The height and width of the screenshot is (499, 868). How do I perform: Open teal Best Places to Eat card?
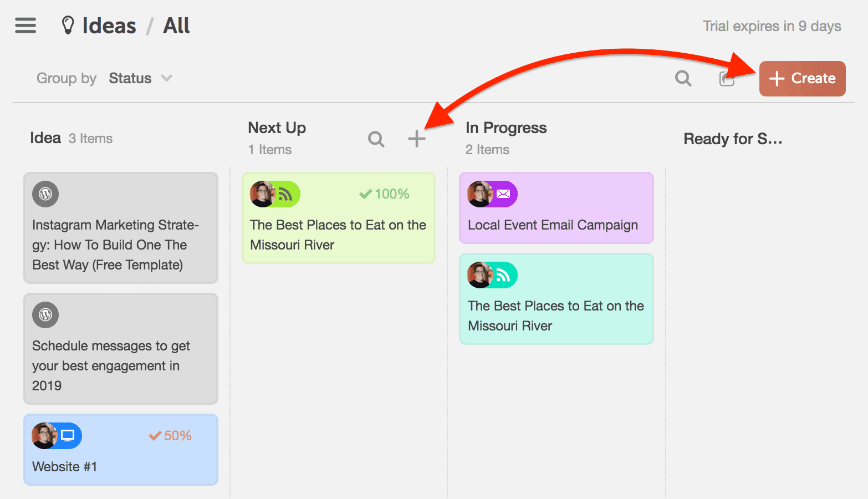coord(556,299)
